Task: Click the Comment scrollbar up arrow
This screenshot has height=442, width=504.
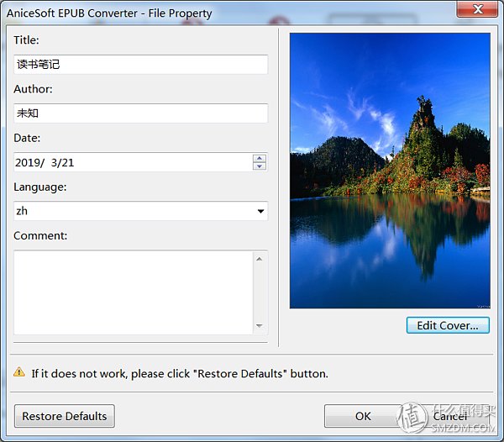Action: click(260, 259)
